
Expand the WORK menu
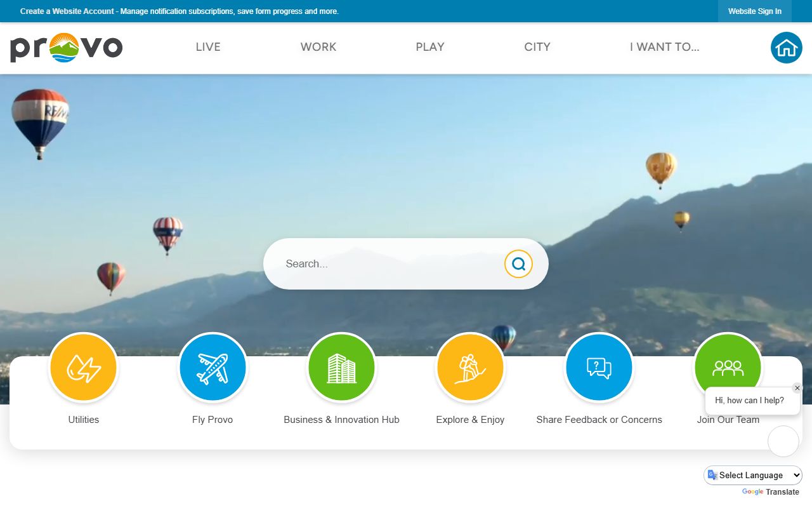tap(318, 47)
